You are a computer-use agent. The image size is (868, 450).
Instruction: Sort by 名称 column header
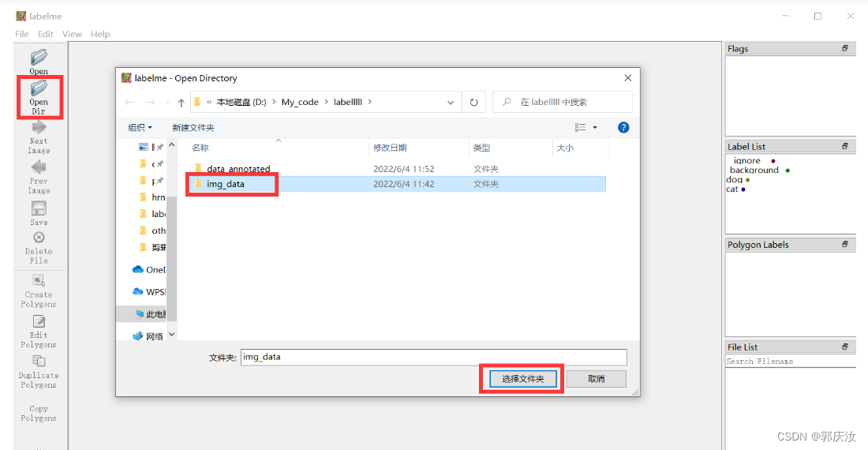(x=200, y=148)
